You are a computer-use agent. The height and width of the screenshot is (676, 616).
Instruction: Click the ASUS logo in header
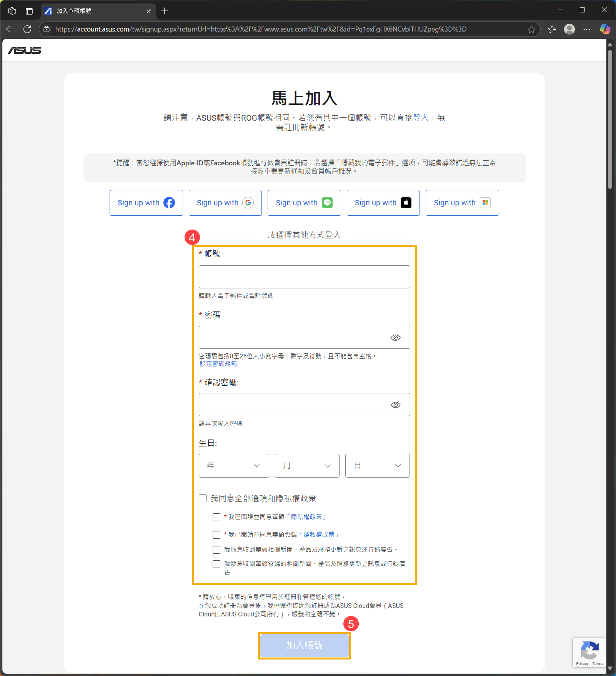point(25,50)
